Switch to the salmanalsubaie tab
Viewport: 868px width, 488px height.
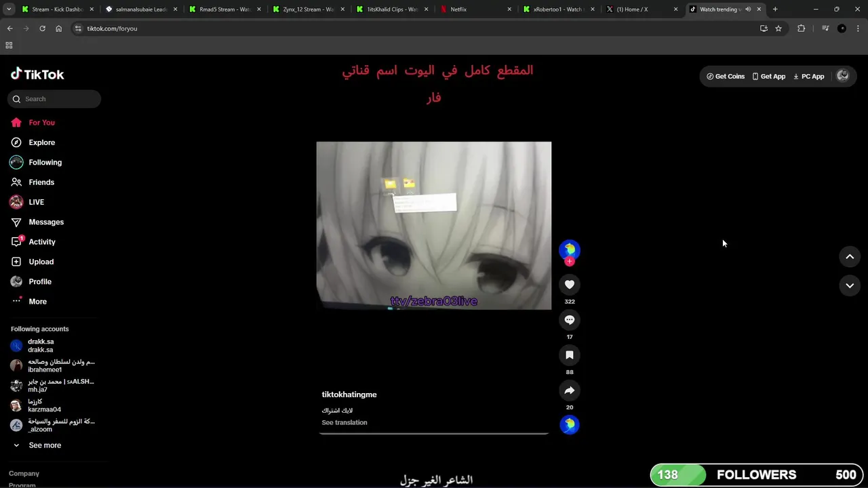(141, 9)
